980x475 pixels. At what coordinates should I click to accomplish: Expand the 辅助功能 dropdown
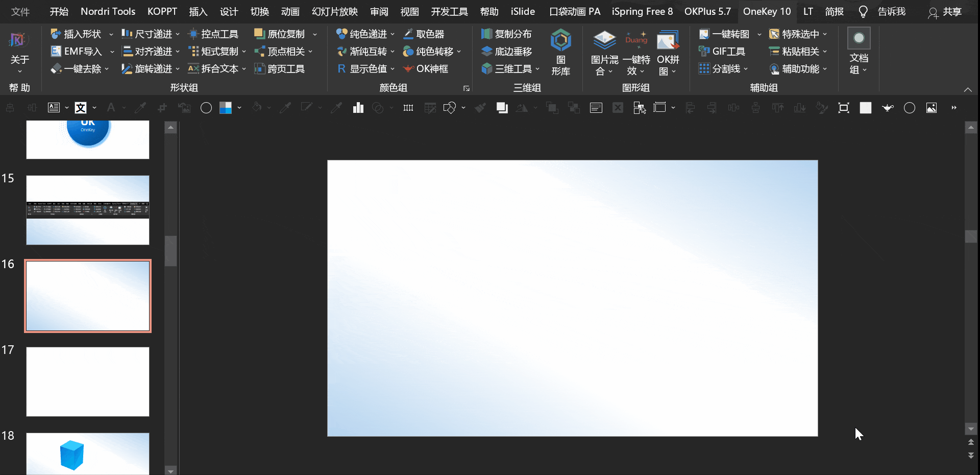[825, 69]
